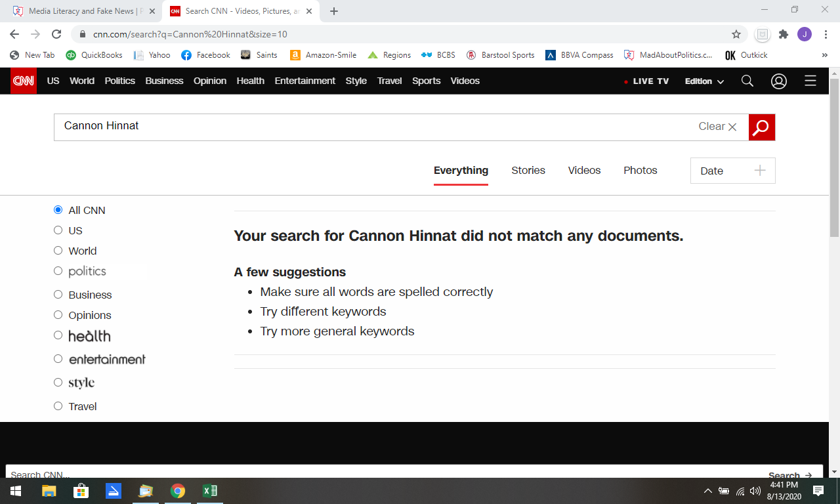The height and width of the screenshot is (504, 840).
Task: Open the Chrome profile avatar J
Action: pyautogui.click(x=805, y=34)
